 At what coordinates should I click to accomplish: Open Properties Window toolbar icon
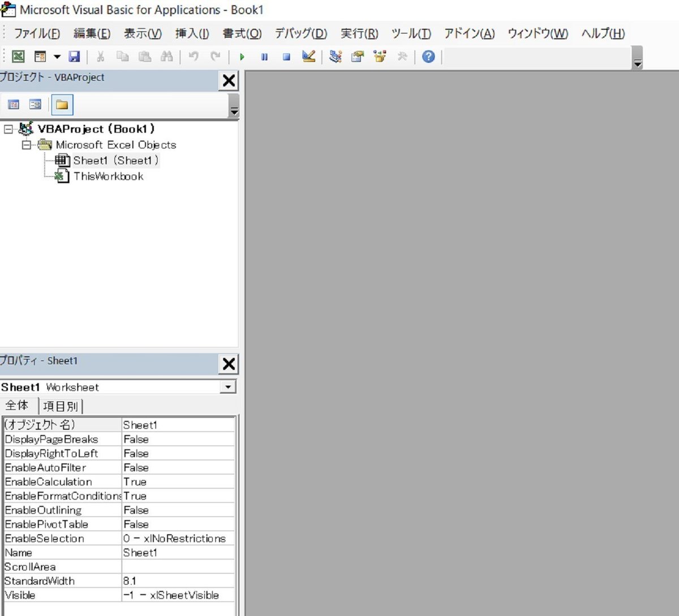[x=358, y=57]
